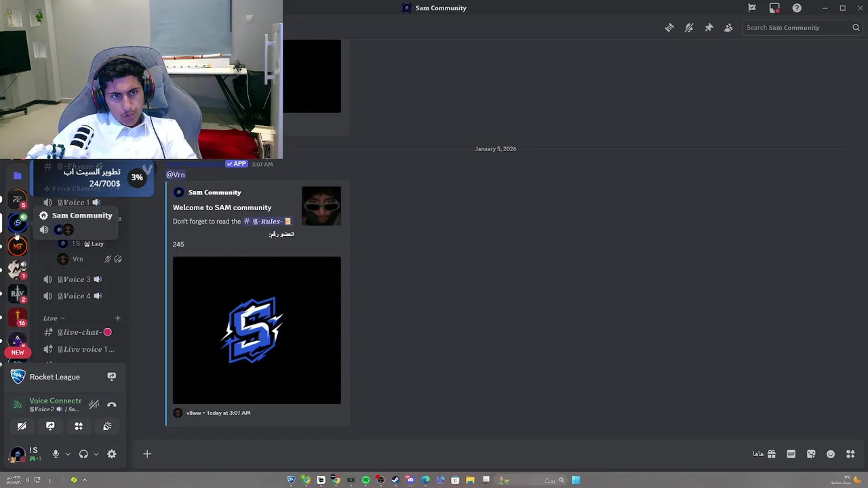The width and height of the screenshot is (868, 488).
Task: Open the inbox flag icon in title bar
Action: 752,8
